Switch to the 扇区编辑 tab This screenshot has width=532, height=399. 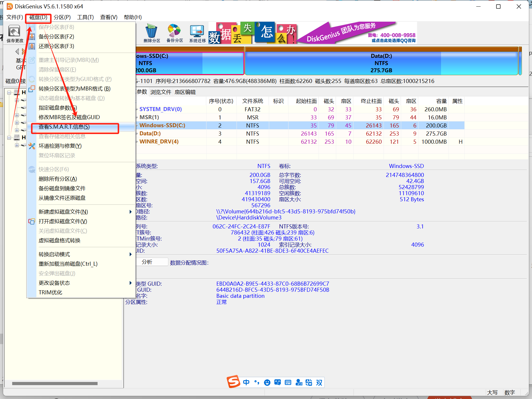[x=185, y=92]
